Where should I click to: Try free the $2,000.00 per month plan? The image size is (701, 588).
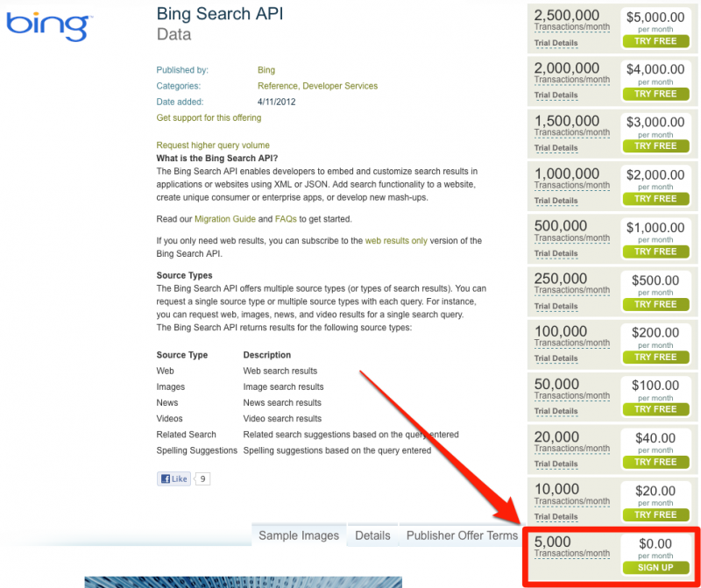tap(655, 199)
